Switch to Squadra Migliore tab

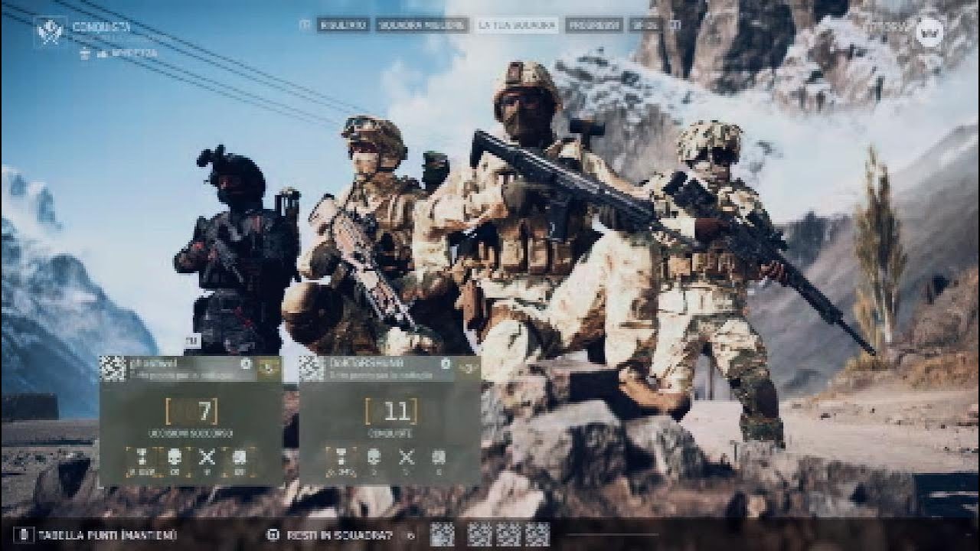[423, 24]
